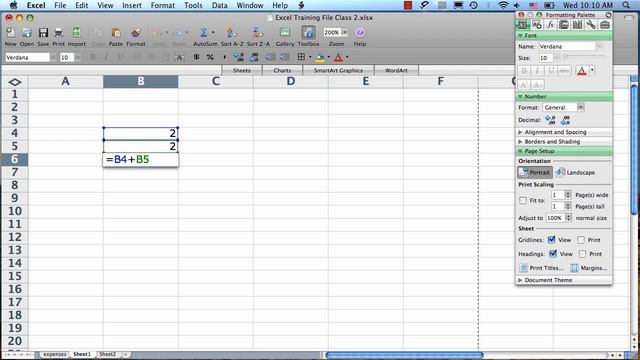640x360 pixels.
Task: Open the WordArt gallery tab
Action: point(396,70)
